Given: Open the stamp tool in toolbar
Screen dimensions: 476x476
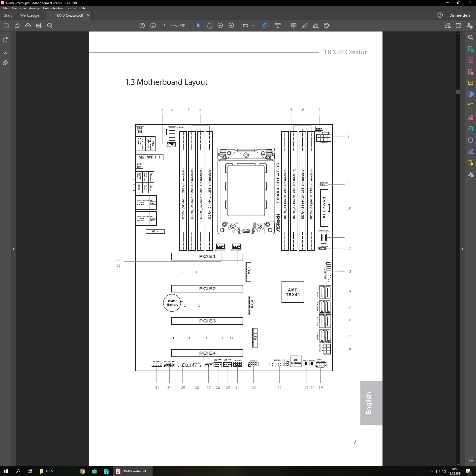Looking at the screenshot, I should pos(327,26).
